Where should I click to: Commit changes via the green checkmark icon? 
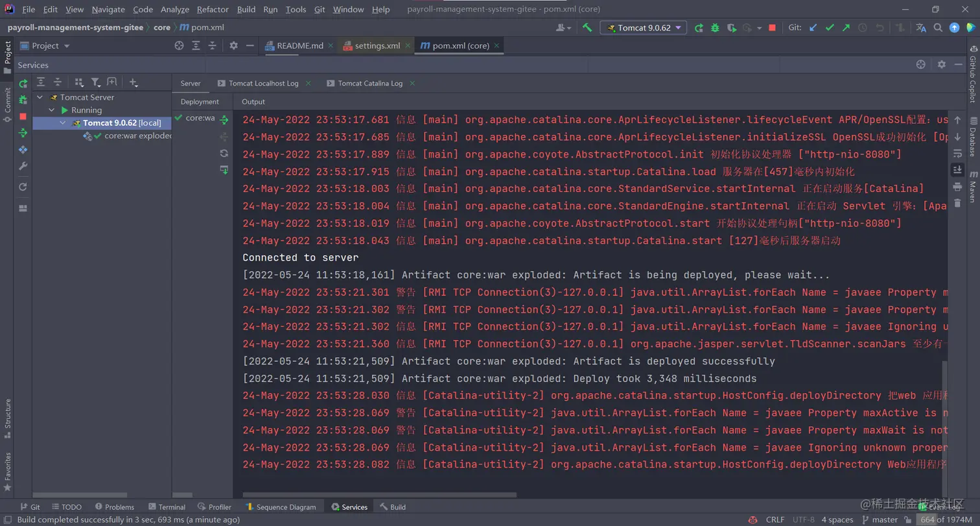pos(830,28)
